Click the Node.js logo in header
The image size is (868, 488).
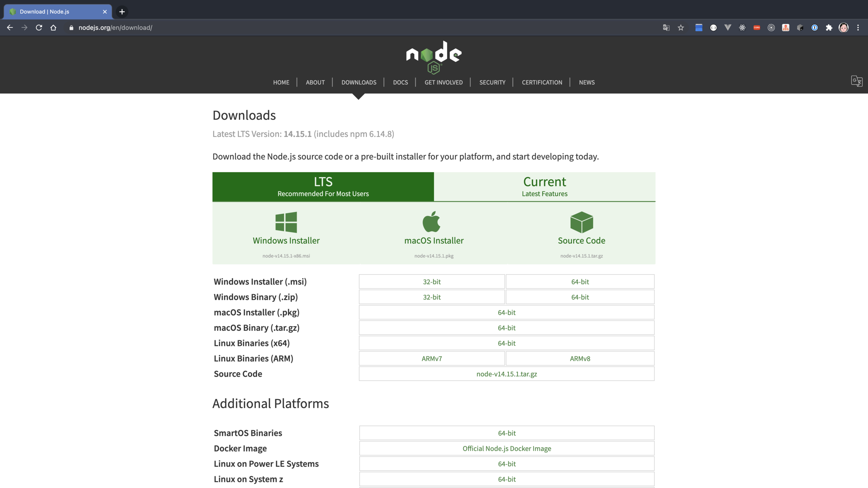(434, 57)
